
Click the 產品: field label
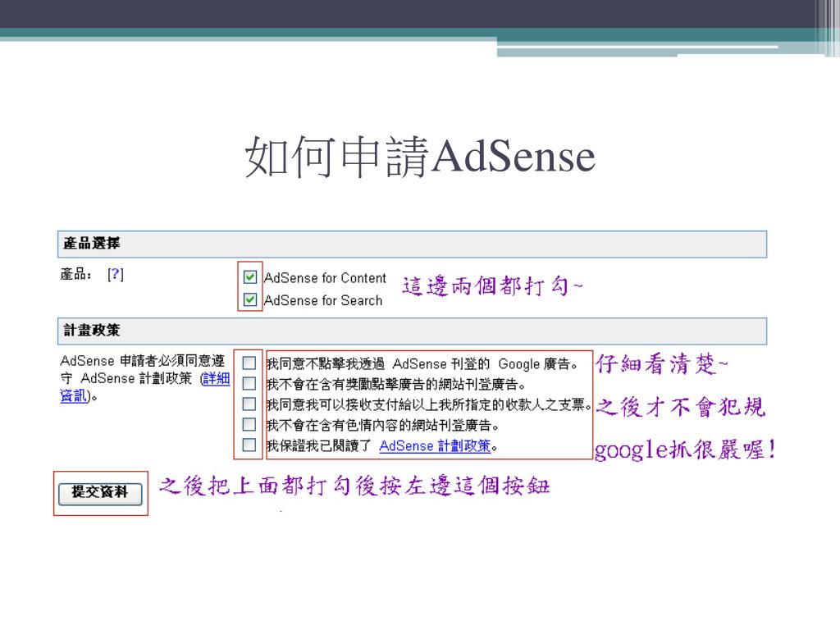(x=75, y=274)
